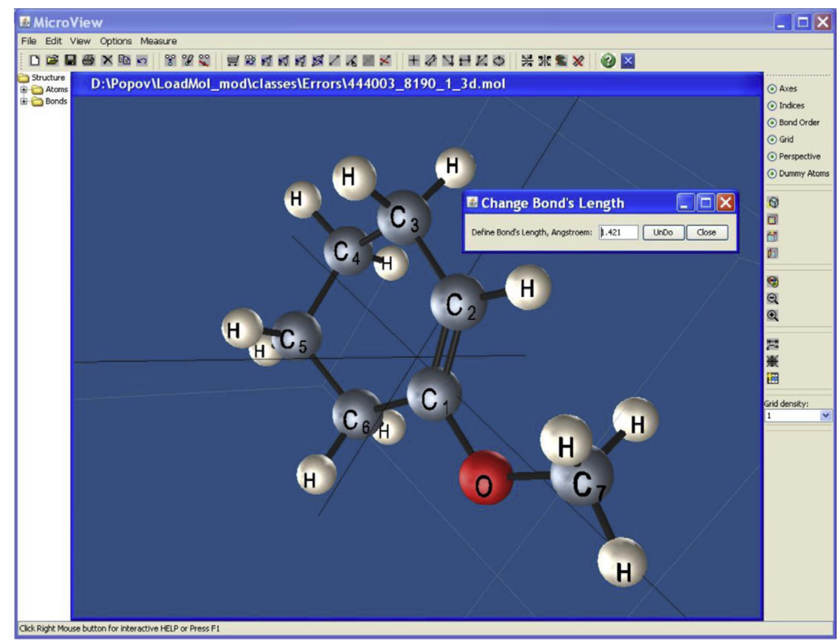Click the New file toolbar icon

[34, 60]
